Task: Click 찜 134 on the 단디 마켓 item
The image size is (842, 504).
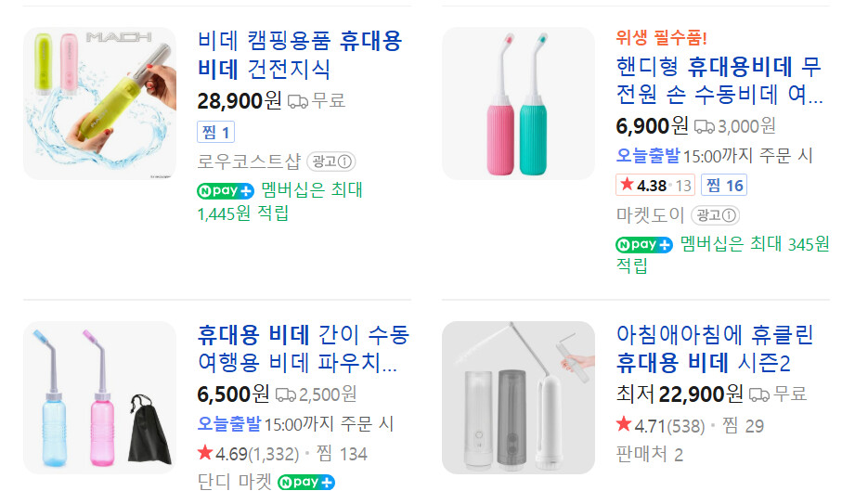Action: (341, 454)
